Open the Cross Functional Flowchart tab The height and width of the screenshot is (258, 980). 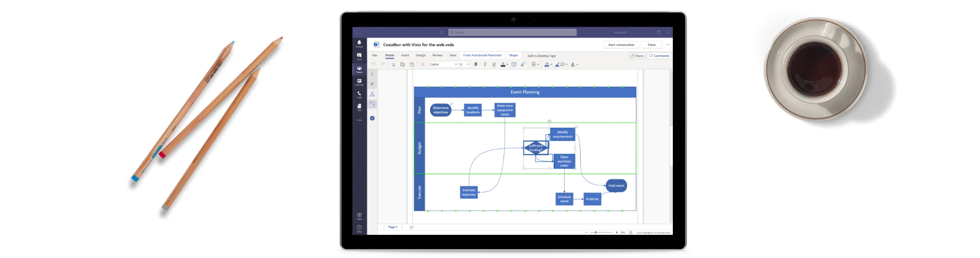(482, 55)
